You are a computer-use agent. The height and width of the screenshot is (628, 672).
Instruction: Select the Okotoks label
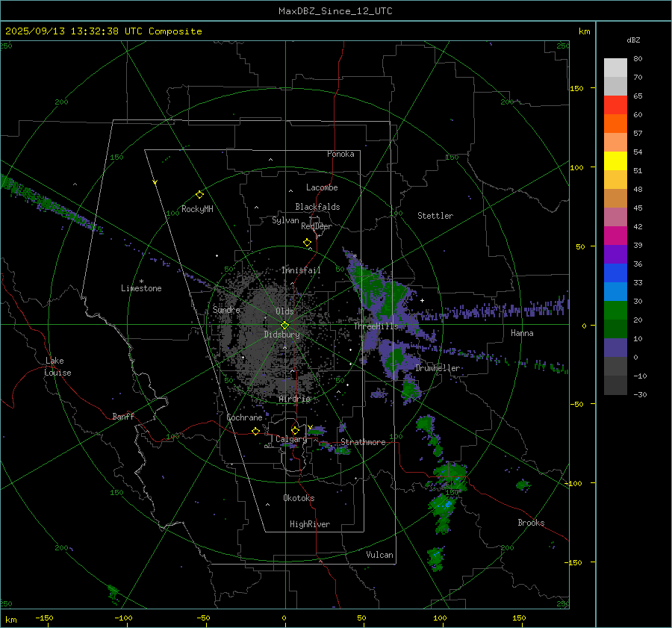point(299,498)
